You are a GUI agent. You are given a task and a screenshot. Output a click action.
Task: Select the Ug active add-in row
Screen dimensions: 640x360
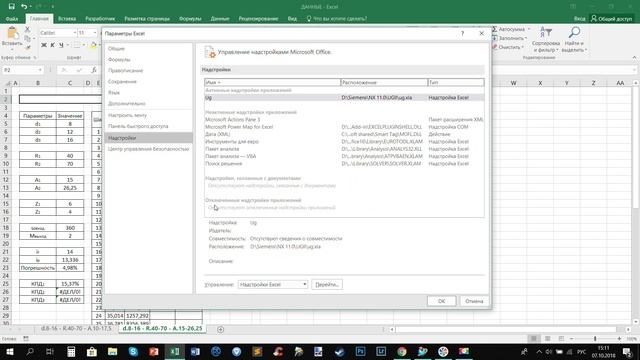coord(344,98)
